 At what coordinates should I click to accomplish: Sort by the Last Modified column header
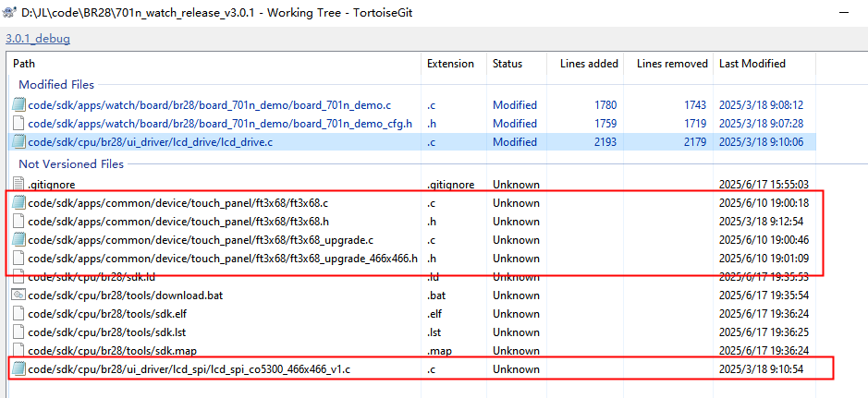(752, 64)
